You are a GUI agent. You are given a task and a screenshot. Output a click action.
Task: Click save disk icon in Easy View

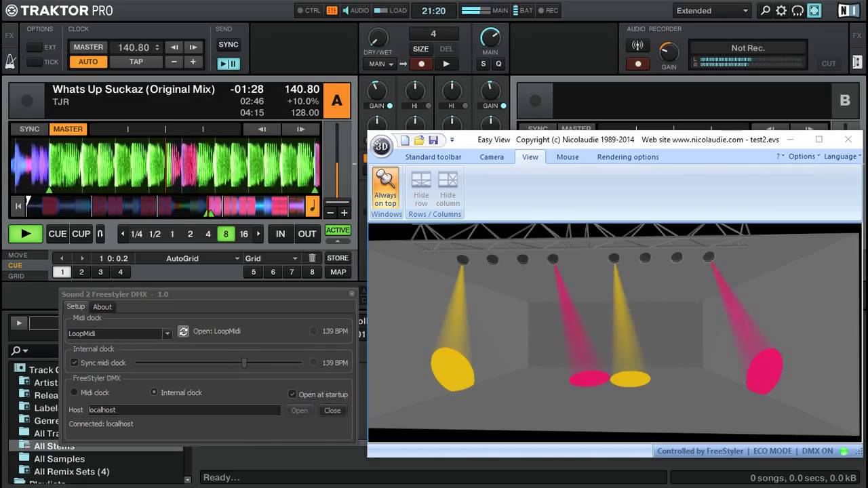[x=433, y=140]
